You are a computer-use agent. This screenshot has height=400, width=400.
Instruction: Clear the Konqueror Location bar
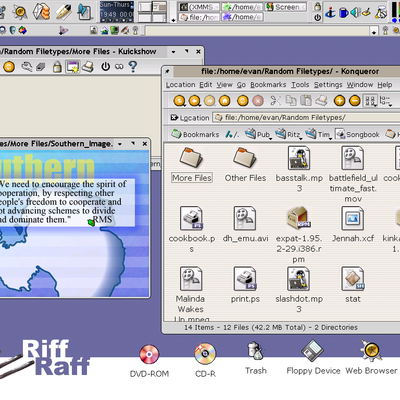pyautogui.click(x=174, y=118)
